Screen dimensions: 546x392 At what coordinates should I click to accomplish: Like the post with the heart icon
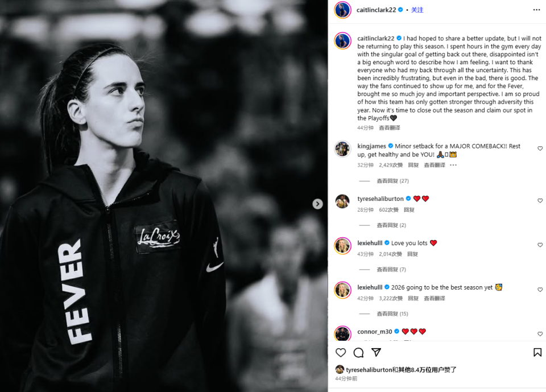pos(341,353)
